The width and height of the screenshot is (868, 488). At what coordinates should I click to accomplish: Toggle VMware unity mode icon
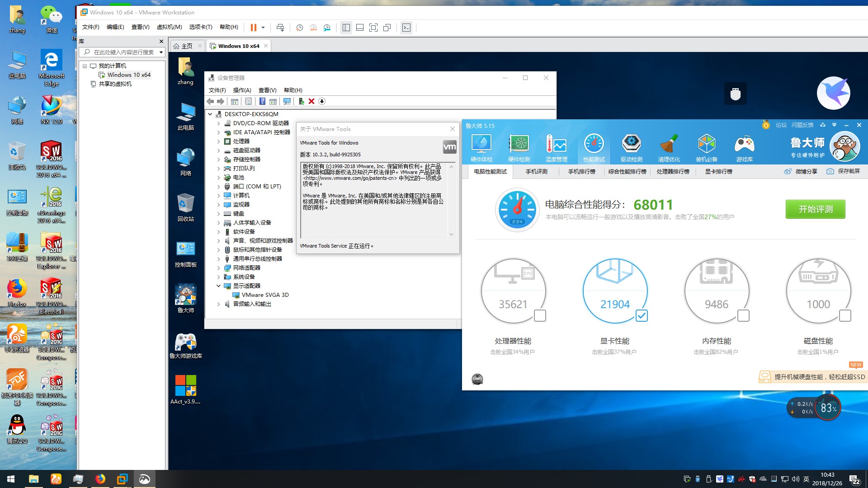(387, 28)
